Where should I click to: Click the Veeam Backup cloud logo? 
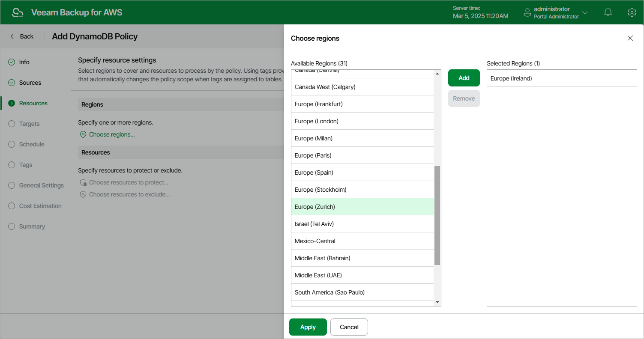point(18,12)
